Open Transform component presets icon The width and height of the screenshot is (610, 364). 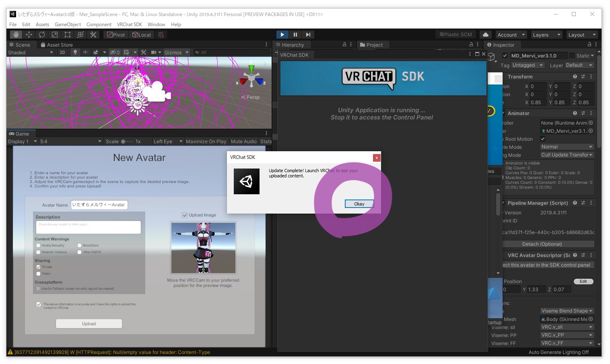point(583,76)
